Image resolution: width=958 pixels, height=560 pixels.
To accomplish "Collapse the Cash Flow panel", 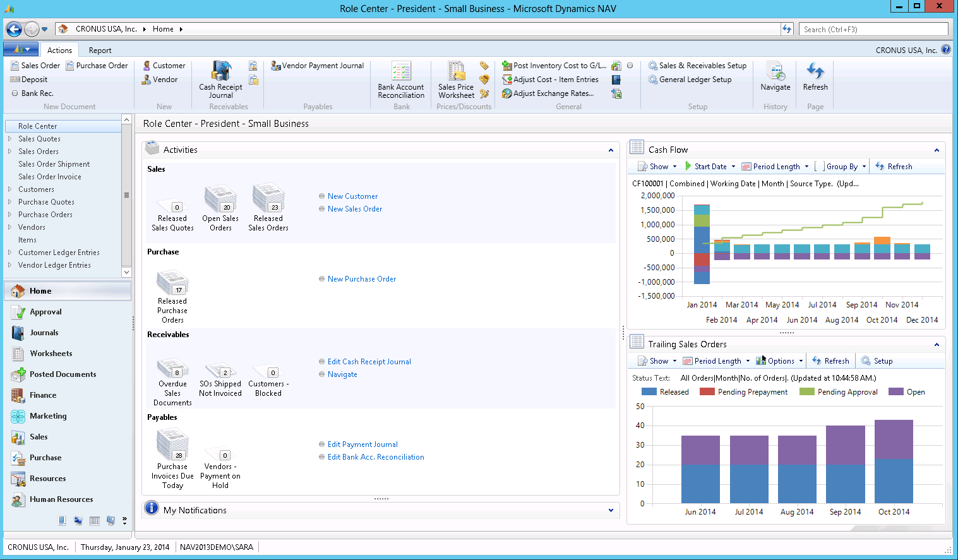I will pyautogui.click(x=937, y=150).
